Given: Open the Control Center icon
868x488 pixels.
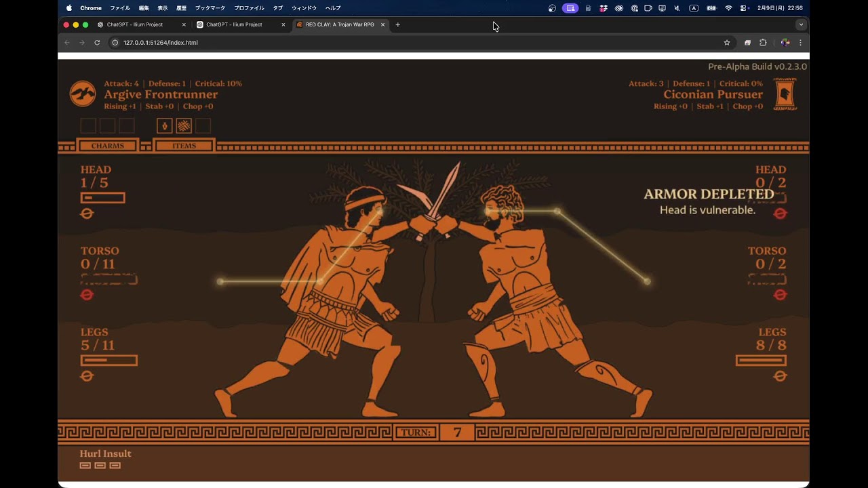Looking at the screenshot, I should tap(744, 8).
